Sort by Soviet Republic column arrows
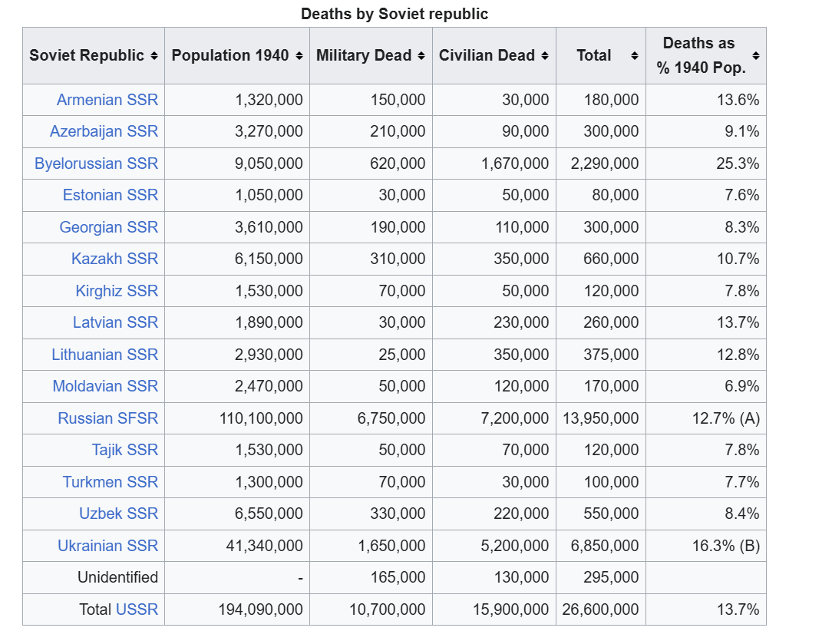 coord(154,56)
